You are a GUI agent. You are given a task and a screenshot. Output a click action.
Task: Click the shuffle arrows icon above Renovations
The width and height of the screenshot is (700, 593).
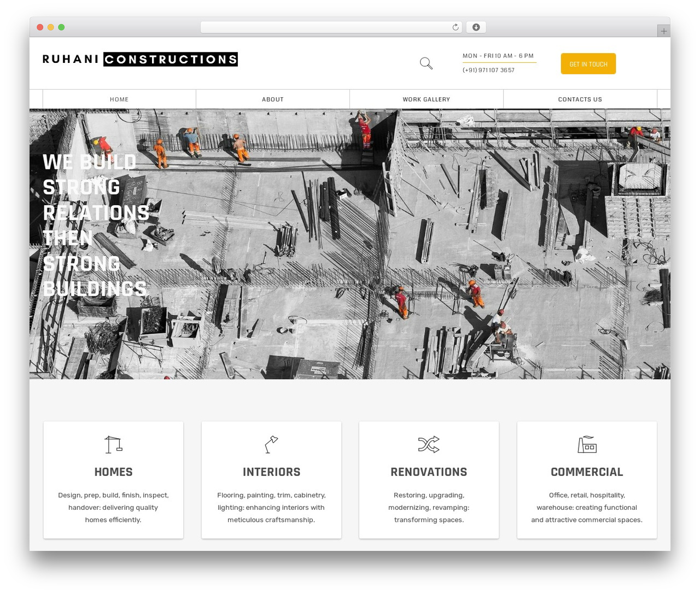pyautogui.click(x=429, y=444)
